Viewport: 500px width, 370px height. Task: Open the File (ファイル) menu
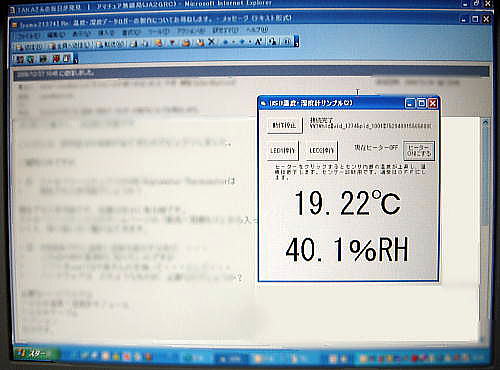tap(28, 35)
